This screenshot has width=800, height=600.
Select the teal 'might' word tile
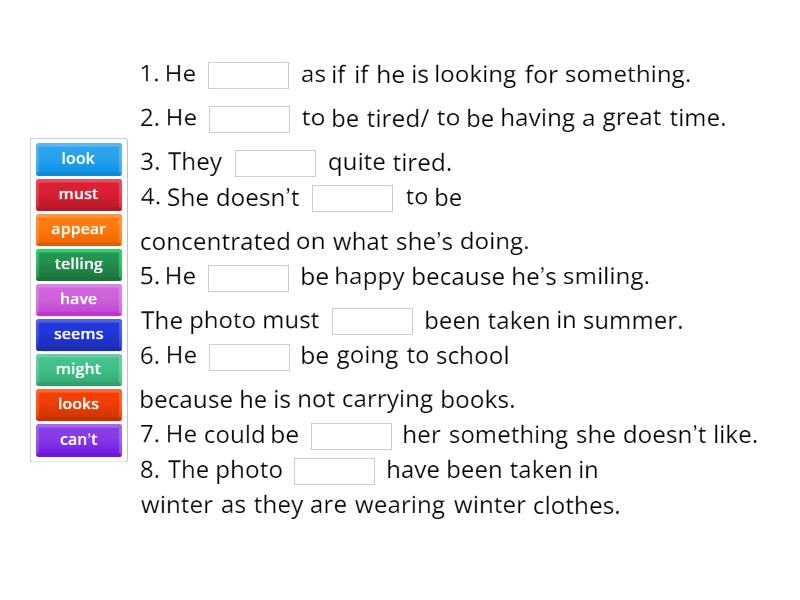78,369
